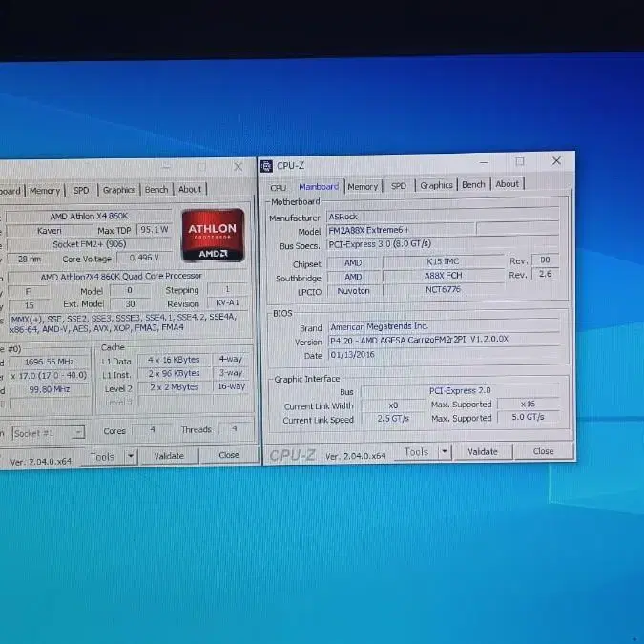
Task: Switch to the CPU tab in right window
Action: pos(278,188)
